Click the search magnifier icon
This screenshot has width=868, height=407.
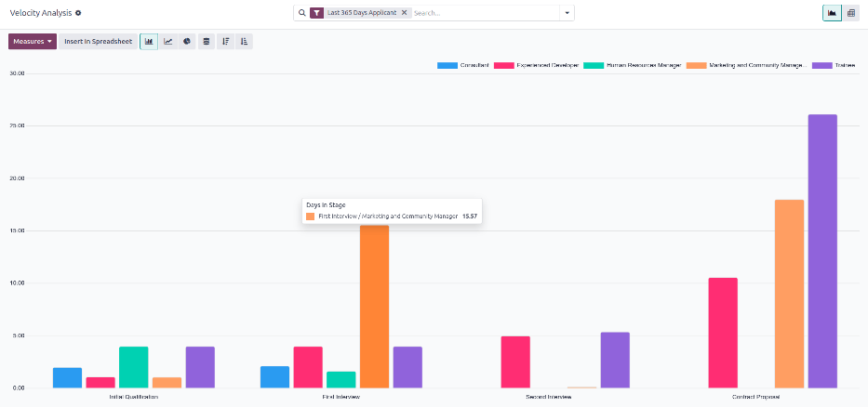point(301,13)
